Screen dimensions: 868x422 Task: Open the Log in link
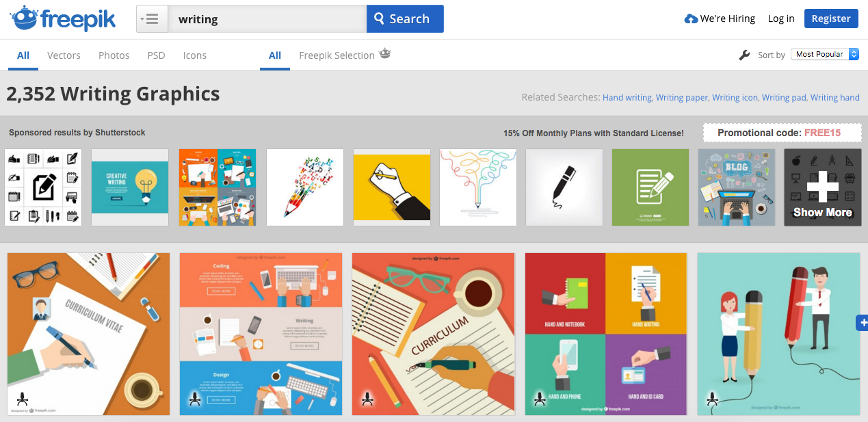point(780,18)
